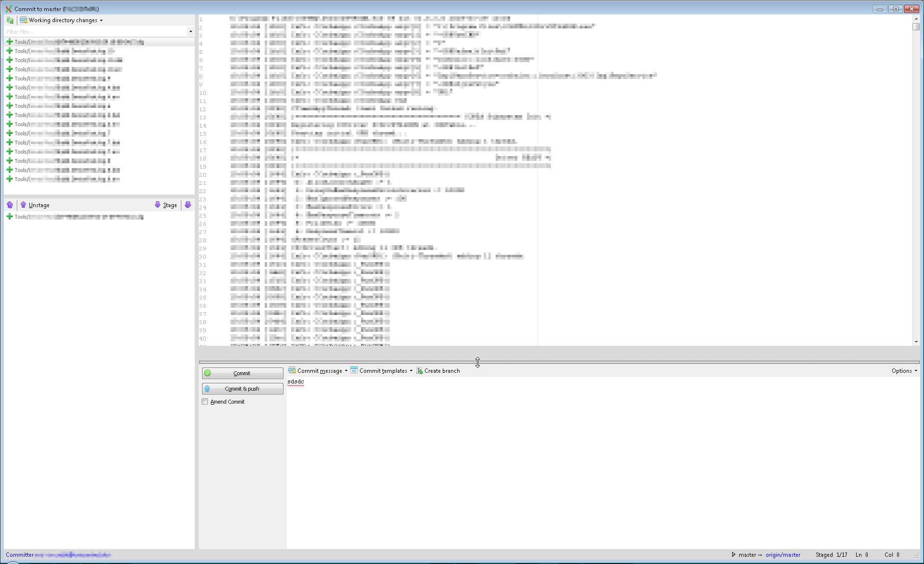Click the purple arrow icon beside Unstage label
924x564 pixels.
coord(23,205)
